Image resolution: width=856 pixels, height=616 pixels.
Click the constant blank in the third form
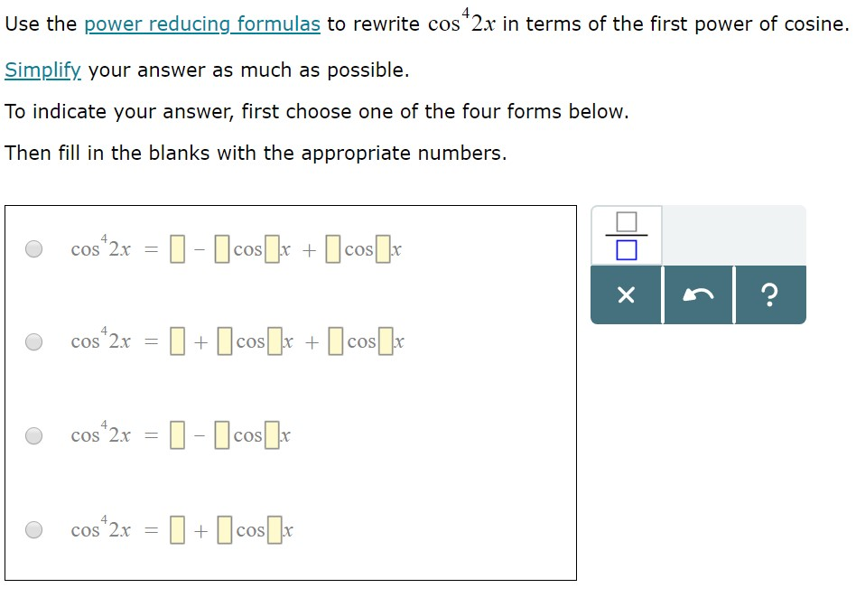[177, 434]
